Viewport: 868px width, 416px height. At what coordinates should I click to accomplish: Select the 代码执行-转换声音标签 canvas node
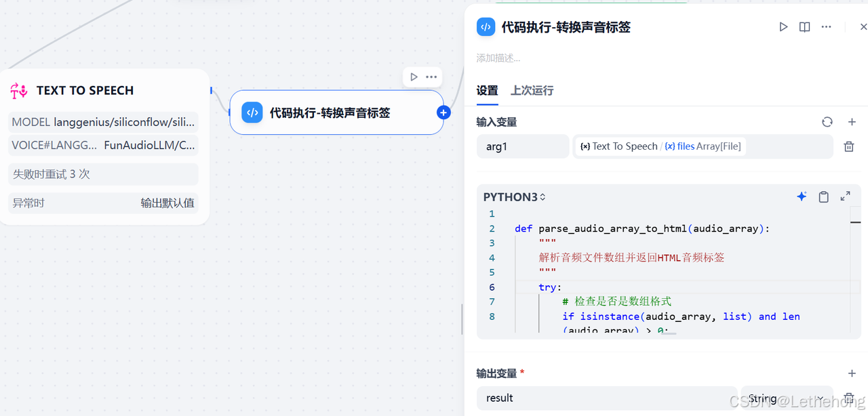pos(336,112)
